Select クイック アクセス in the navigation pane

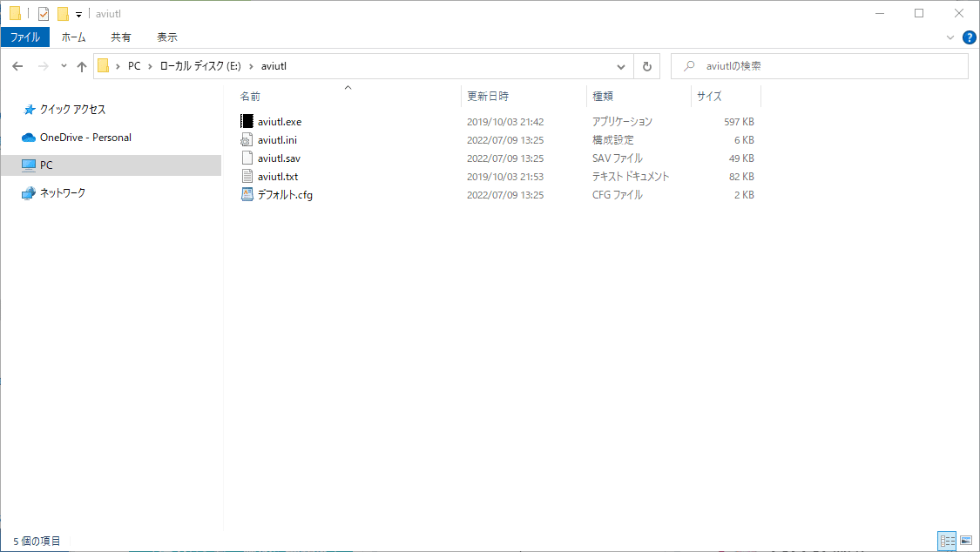pos(72,110)
